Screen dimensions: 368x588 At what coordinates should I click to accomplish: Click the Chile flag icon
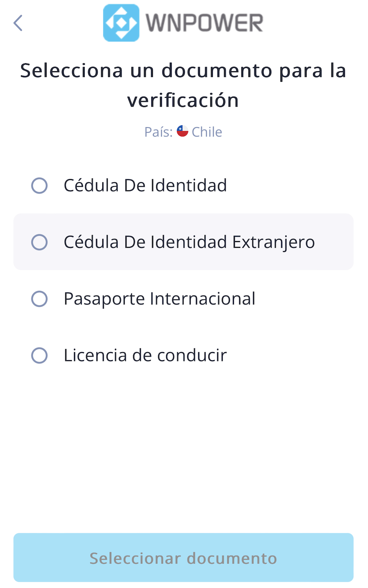182,131
